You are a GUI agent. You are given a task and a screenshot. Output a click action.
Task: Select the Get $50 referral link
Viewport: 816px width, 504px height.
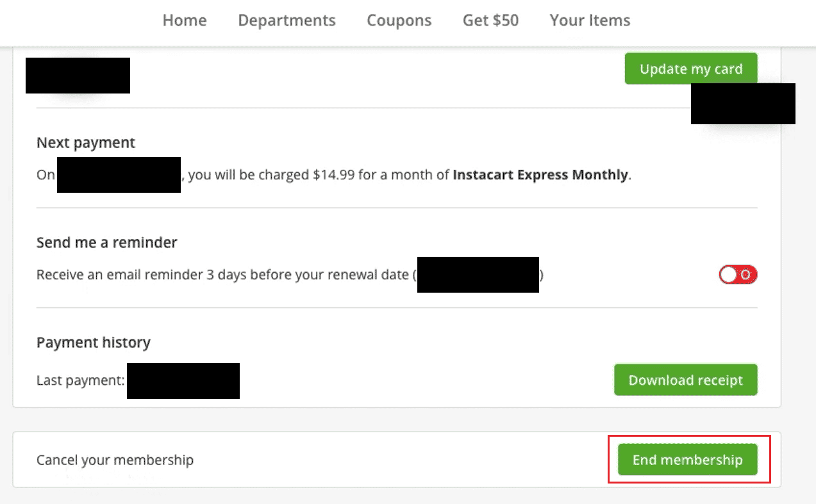click(490, 20)
